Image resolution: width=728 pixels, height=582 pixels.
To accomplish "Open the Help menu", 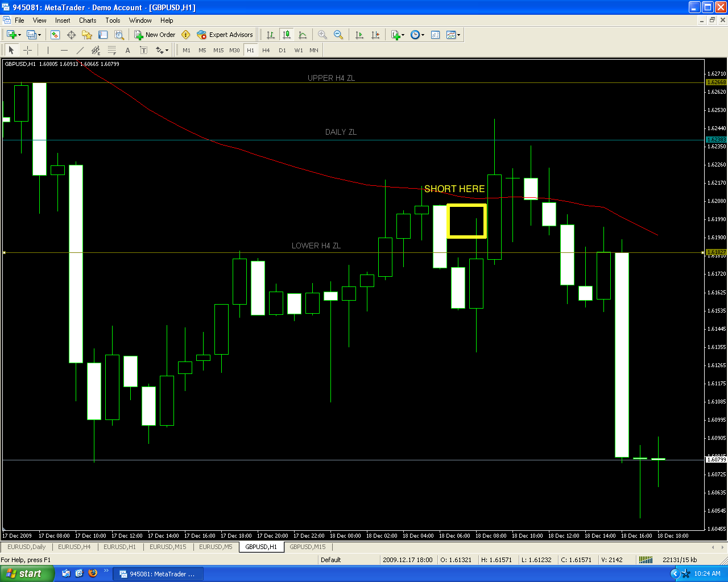I will click(167, 20).
